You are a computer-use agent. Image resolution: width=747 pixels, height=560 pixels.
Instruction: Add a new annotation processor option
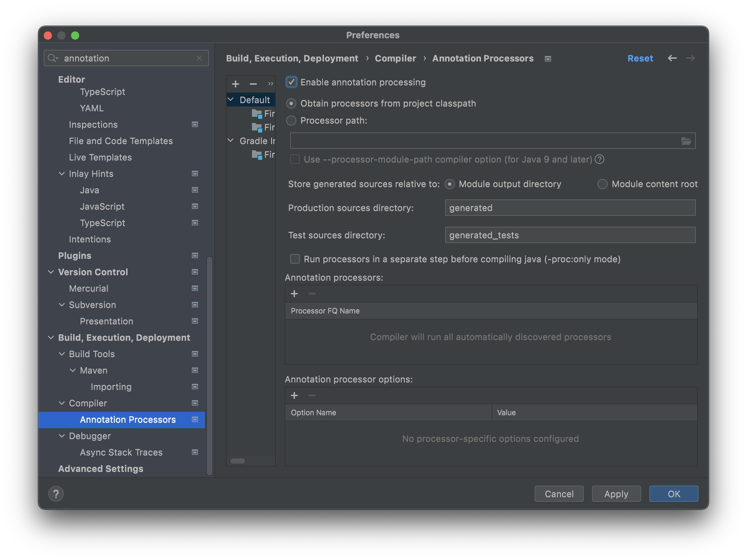(x=294, y=395)
